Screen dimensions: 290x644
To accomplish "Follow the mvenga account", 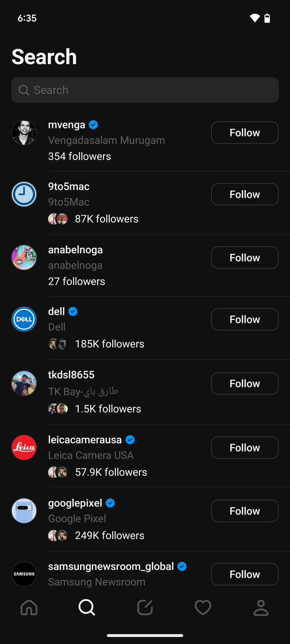I will pos(245,132).
